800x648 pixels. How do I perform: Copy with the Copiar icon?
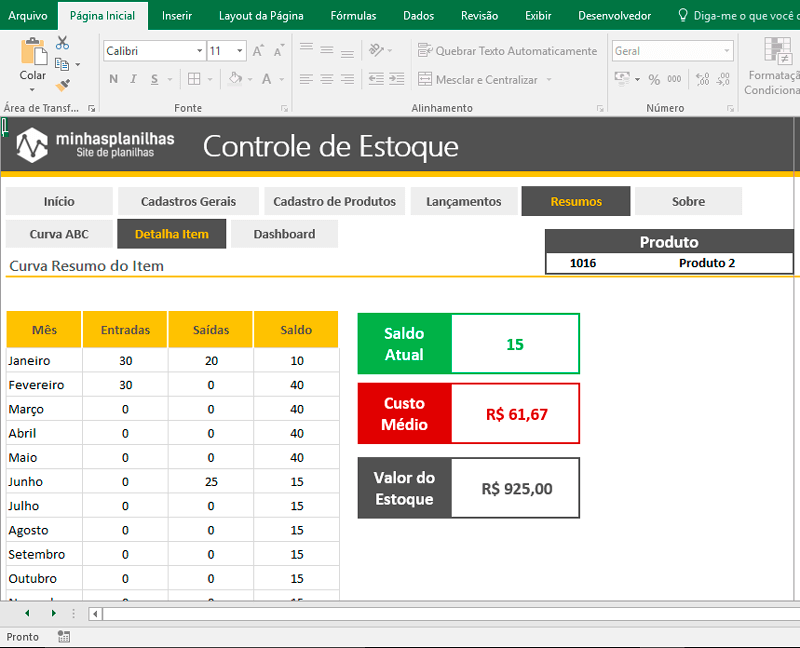click(x=64, y=62)
